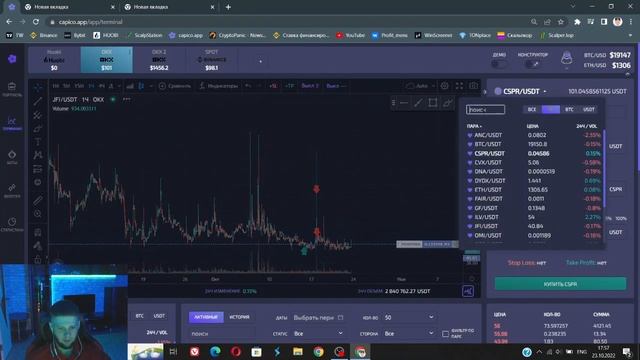Toggle favorite heart for OMI/USDT
This screenshot has height=360, width=640.
(x=470, y=236)
